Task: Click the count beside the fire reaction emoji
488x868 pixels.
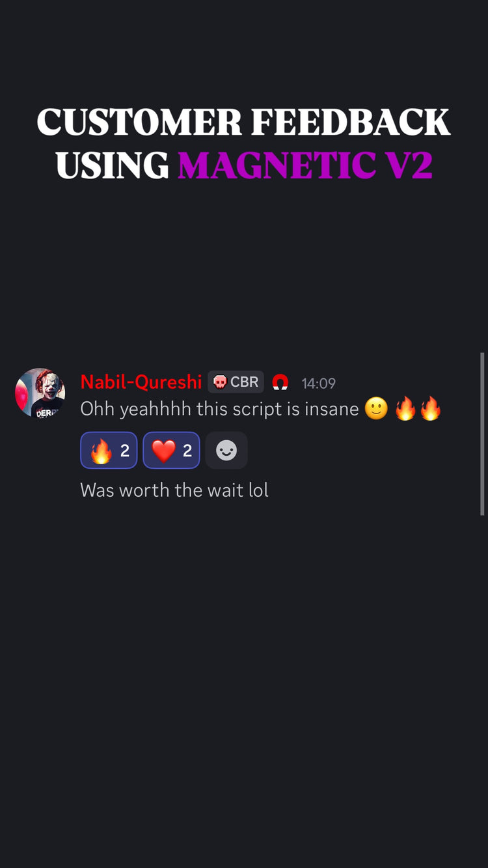Action: 125,451
